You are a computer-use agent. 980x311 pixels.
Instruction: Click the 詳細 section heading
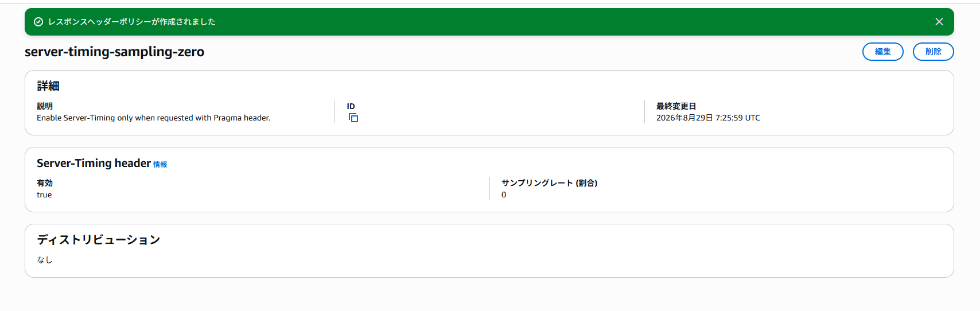(x=48, y=86)
